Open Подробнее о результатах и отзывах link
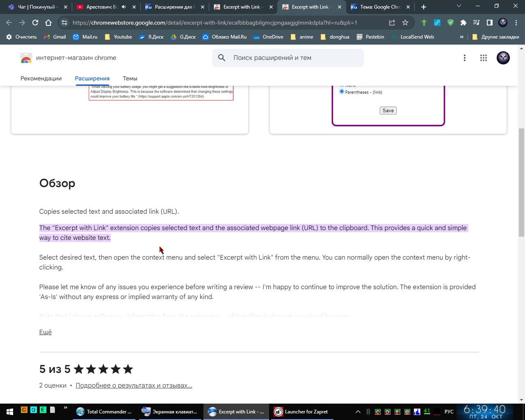 click(x=134, y=386)
